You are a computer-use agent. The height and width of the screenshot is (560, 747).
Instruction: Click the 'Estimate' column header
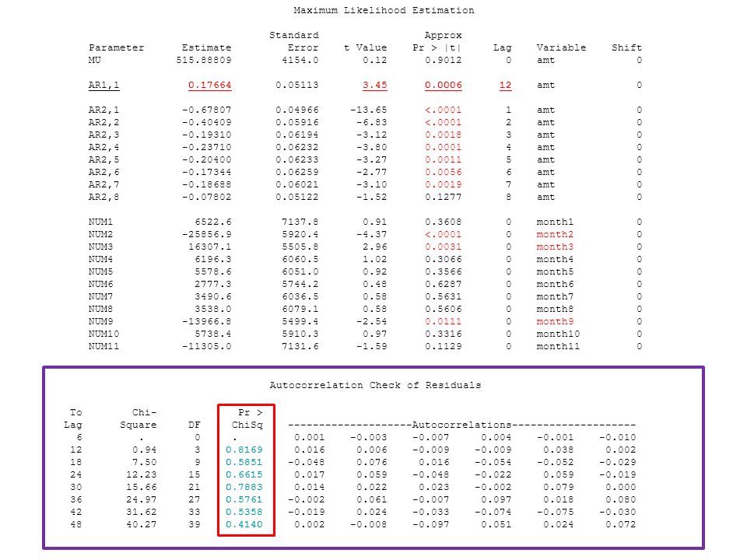pyautogui.click(x=207, y=47)
